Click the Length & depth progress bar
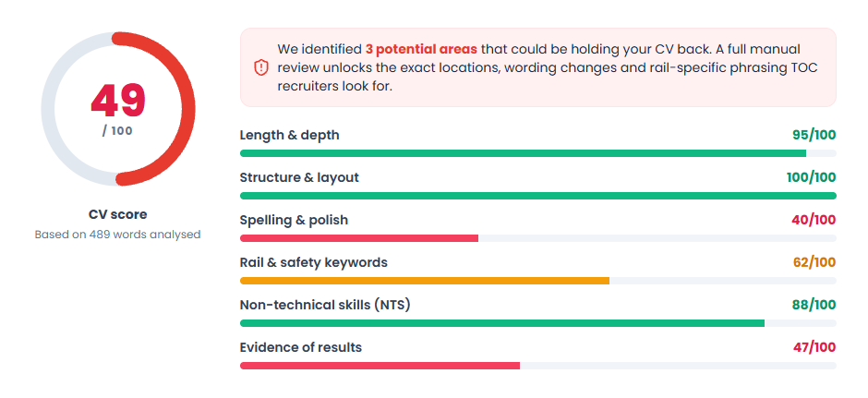The image size is (868, 398). click(537, 153)
